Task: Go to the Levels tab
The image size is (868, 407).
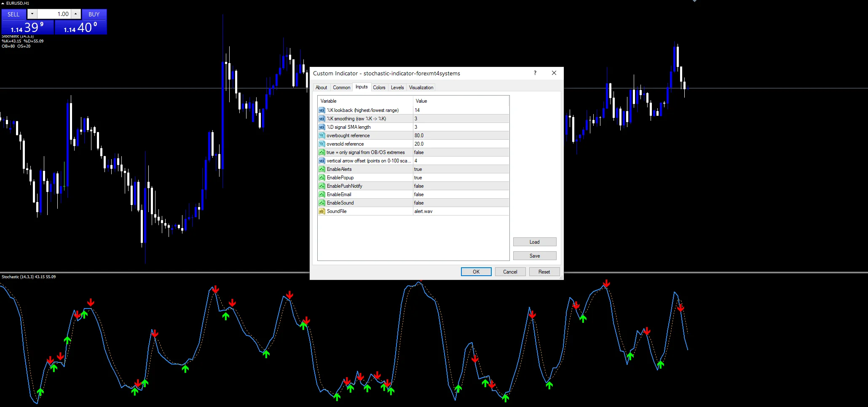Action: (x=397, y=88)
